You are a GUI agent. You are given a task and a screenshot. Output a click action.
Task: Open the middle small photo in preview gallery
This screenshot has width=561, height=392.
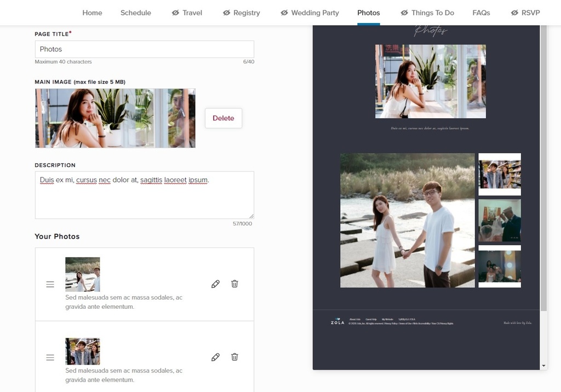click(500, 220)
